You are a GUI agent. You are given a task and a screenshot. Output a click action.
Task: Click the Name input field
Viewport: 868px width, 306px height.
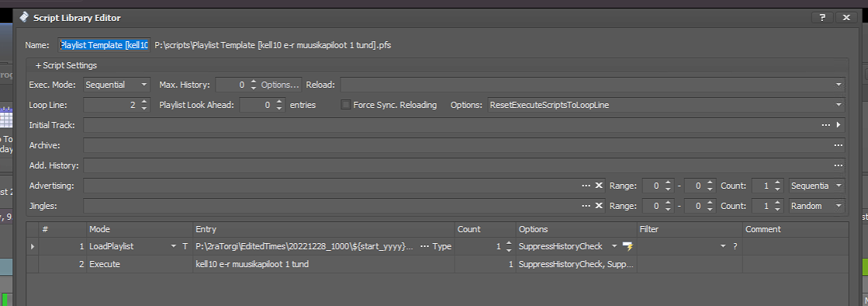click(x=104, y=45)
